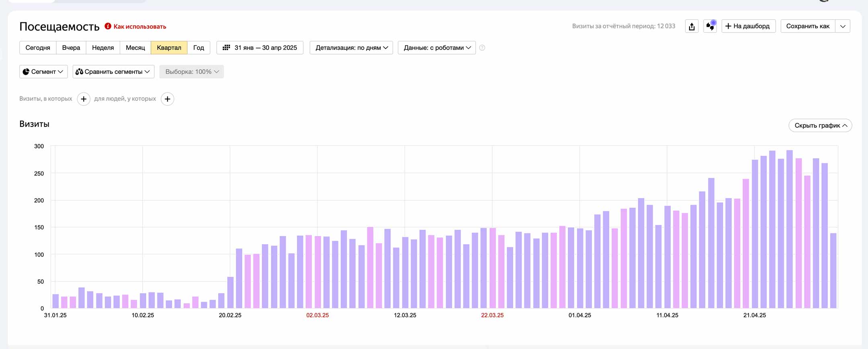
Task: Add a people condition with plus icon
Action: pos(168,99)
